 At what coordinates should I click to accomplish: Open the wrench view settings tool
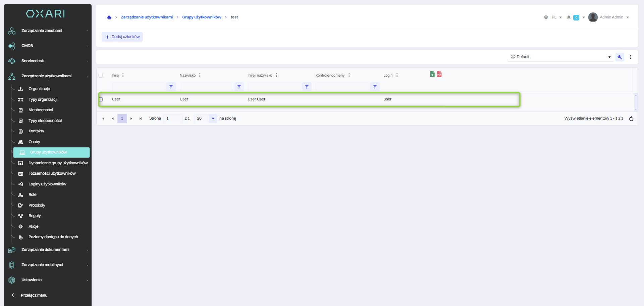[x=620, y=57]
